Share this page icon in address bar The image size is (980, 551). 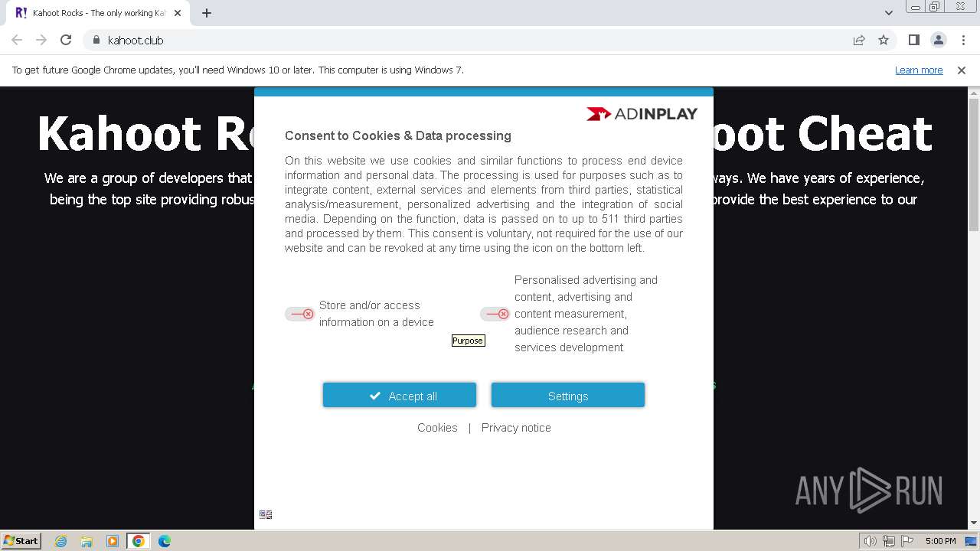(x=859, y=40)
